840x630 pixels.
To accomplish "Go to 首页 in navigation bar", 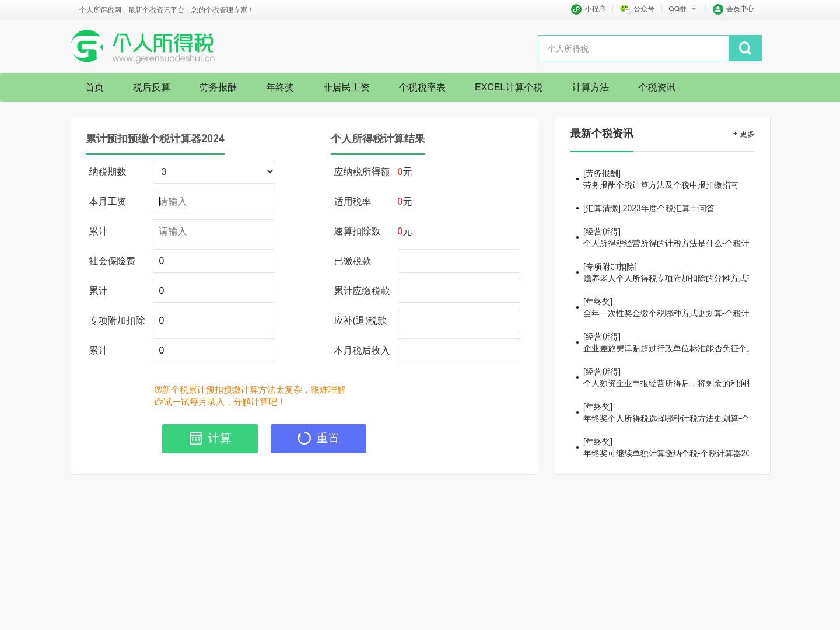I will [94, 87].
